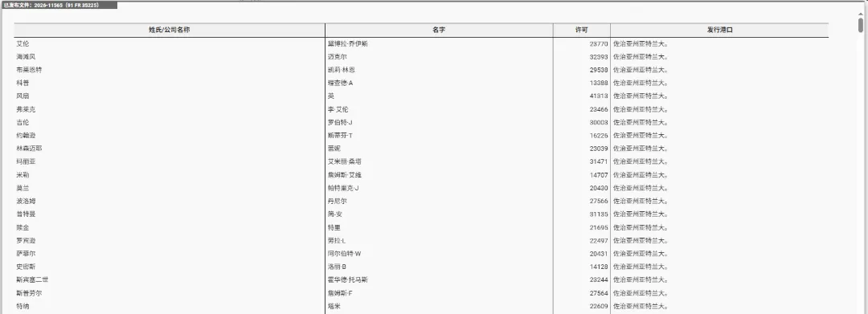868x314 pixels.
Task: Click license number 31471
Action: tap(599, 162)
